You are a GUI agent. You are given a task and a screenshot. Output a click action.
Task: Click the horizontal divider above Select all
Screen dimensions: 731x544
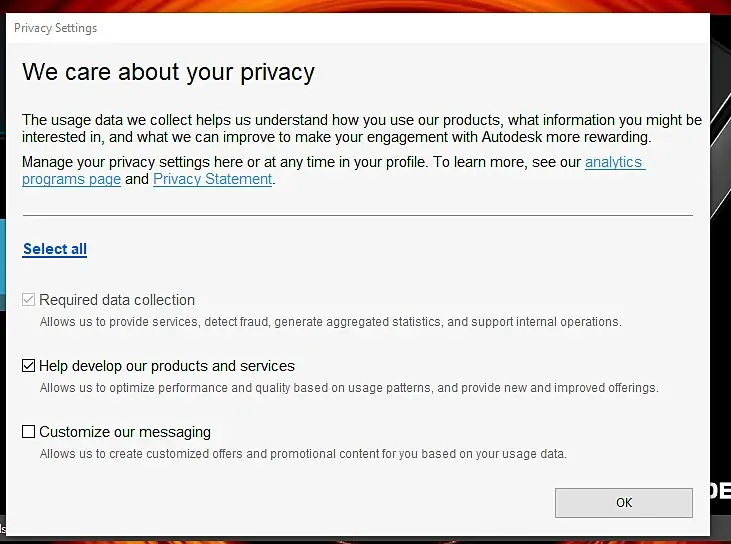tap(357, 215)
